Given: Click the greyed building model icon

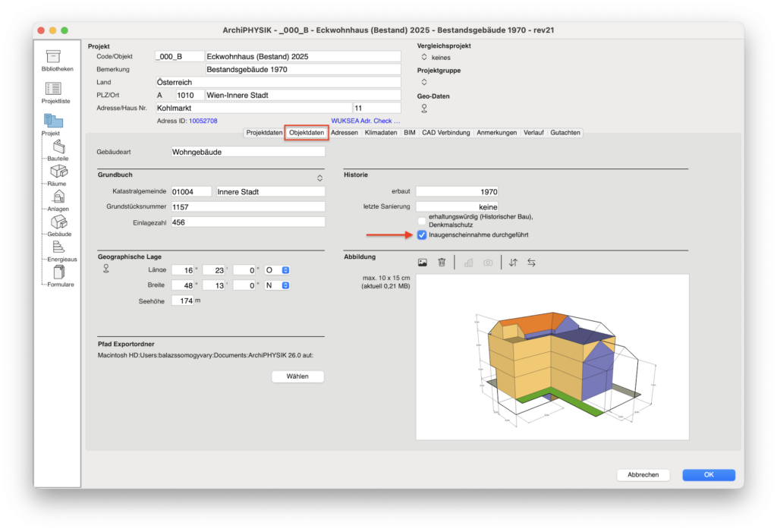Looking at the screenshot, I should click(468, 263).
